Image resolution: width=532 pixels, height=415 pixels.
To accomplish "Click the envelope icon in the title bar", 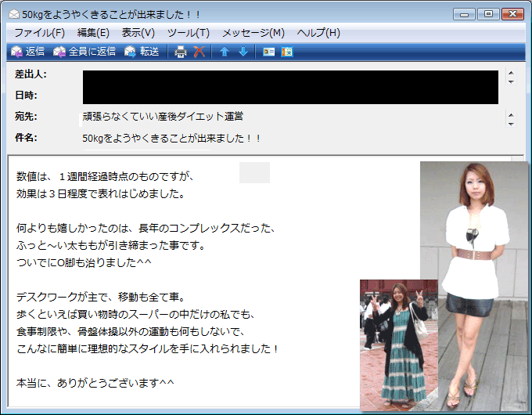I will 14,14.
